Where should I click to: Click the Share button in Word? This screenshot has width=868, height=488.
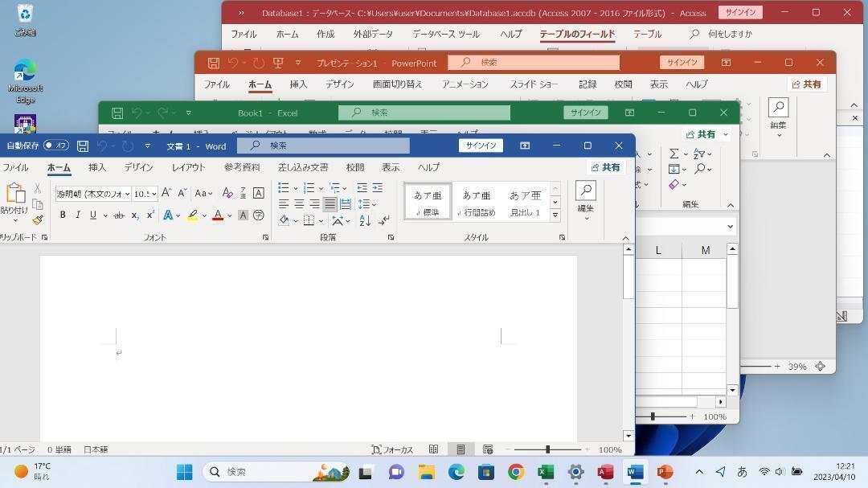click(606, 167)
